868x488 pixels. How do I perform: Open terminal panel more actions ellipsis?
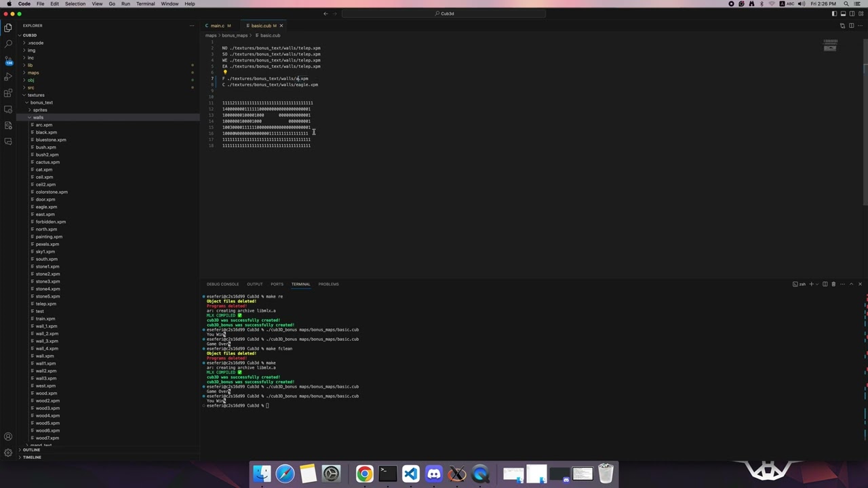tap(842, 284)
